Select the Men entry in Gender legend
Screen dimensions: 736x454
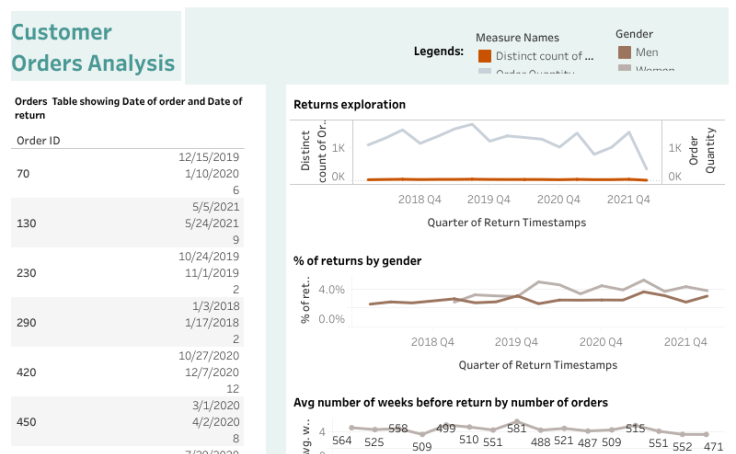tap(646, 52)
